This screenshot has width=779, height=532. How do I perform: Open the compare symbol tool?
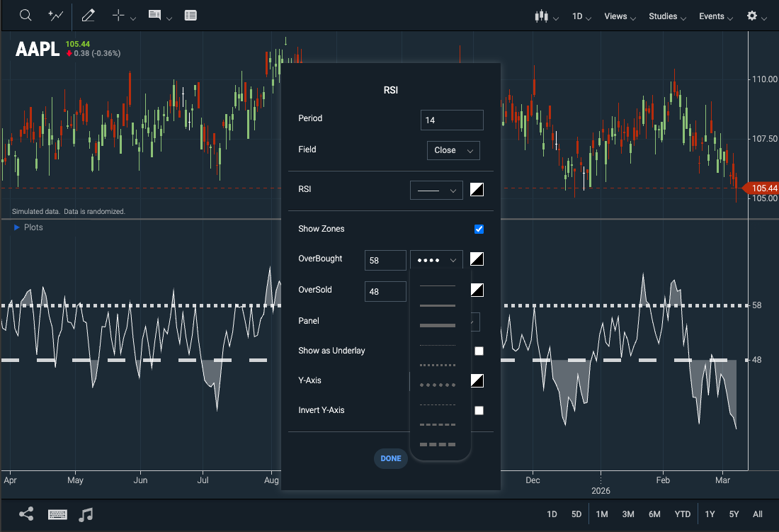tap(55, 16)
